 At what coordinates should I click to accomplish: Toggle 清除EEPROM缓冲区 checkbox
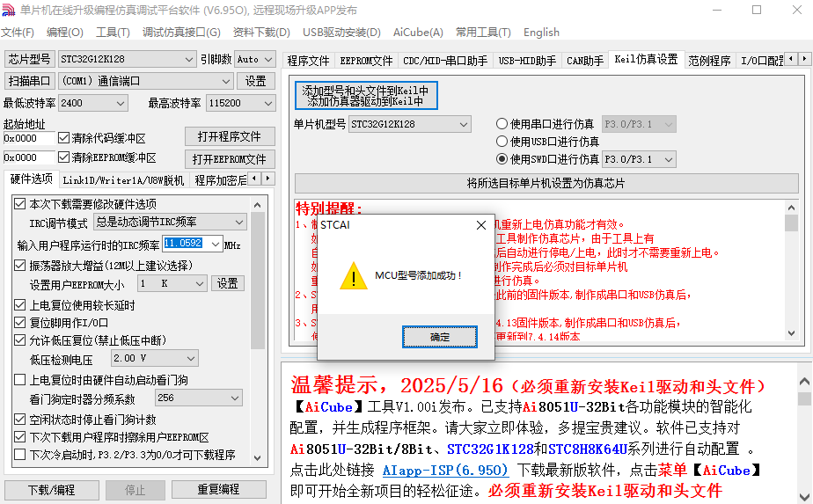click(x=63, y=157)
